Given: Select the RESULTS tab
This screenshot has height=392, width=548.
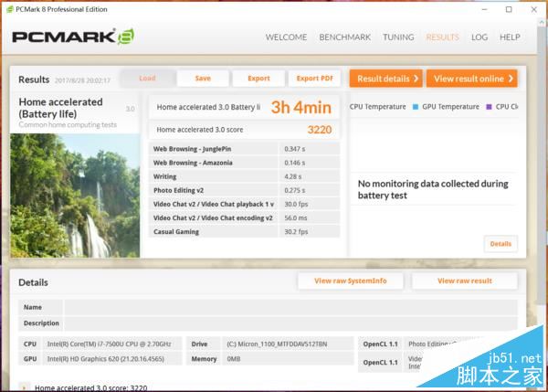Looking at the screenshot, I should coord(442,37).
